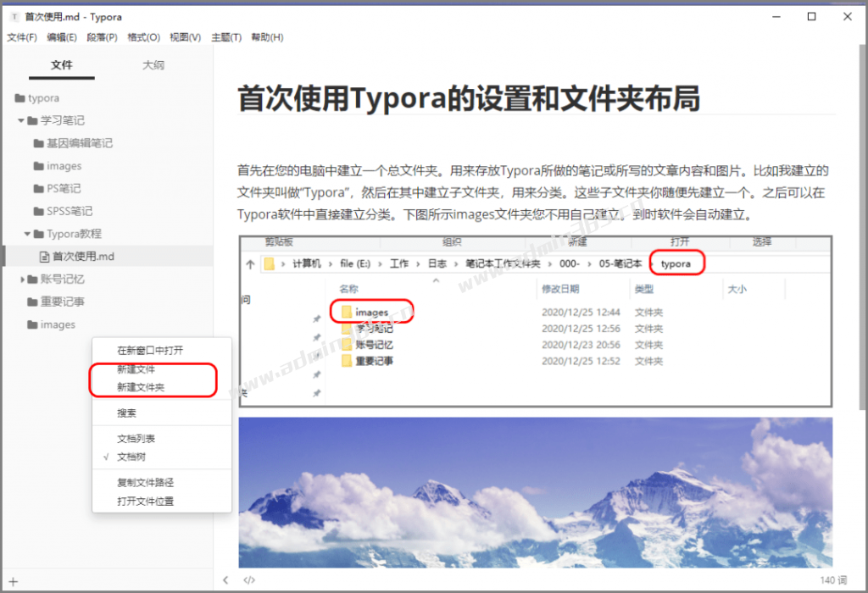This screenshot has width=868, height=593.
Task: Click the 账号记忆 folder icon
Action: [33, 280]
